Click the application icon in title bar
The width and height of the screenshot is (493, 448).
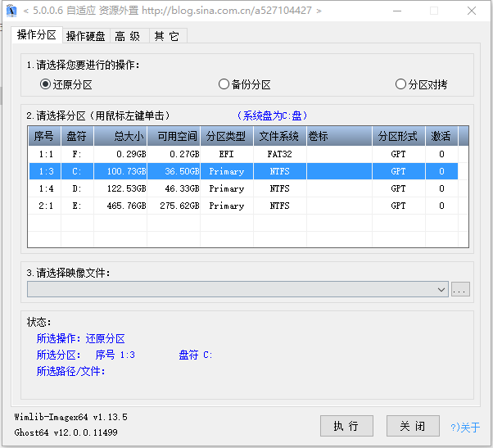(11, 11)
